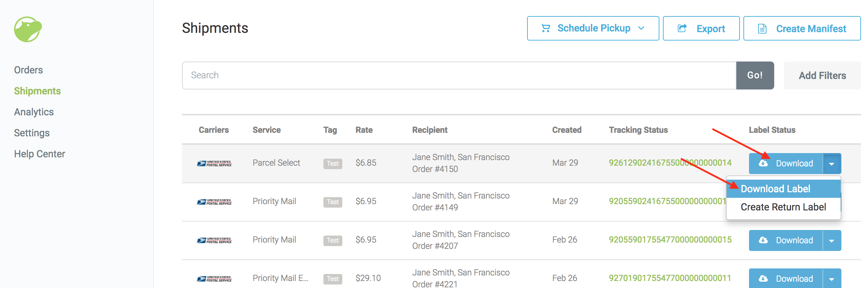
Task: Click Test tag in Order #4149 row
Action: coord(333,202)
